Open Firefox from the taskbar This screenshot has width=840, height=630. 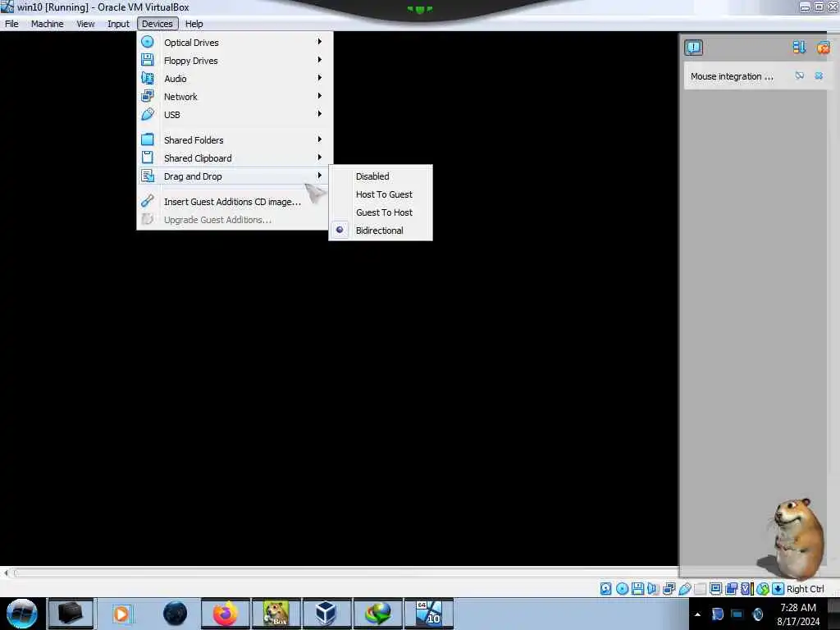pos(226,614)
